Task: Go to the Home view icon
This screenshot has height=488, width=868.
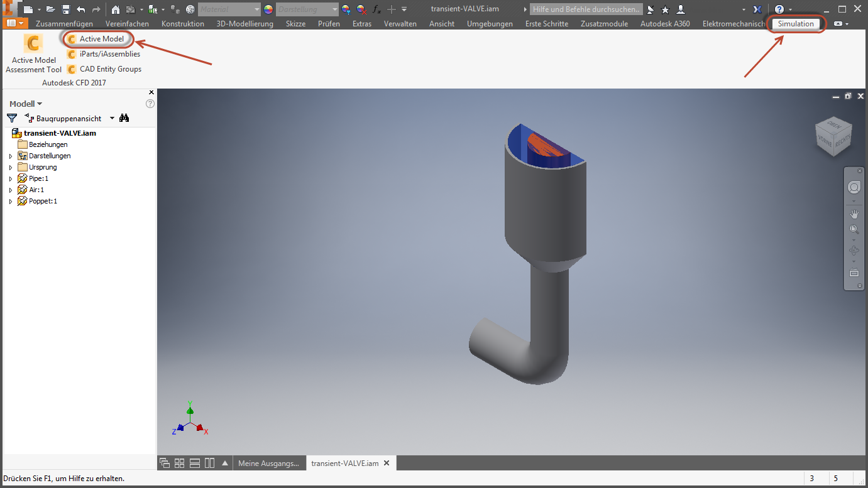Action: tap(116, 9)
